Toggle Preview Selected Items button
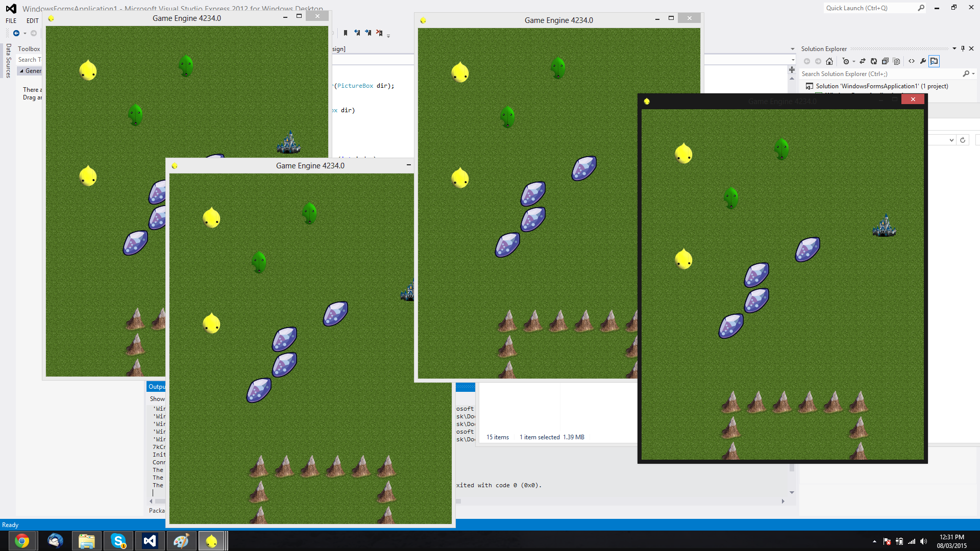The width and height of the screenshot is (980, 551). [934, 61]
